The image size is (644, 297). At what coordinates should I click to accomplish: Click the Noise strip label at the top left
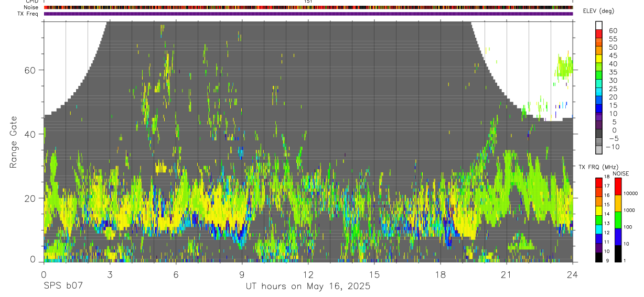(x=31, y=7)
